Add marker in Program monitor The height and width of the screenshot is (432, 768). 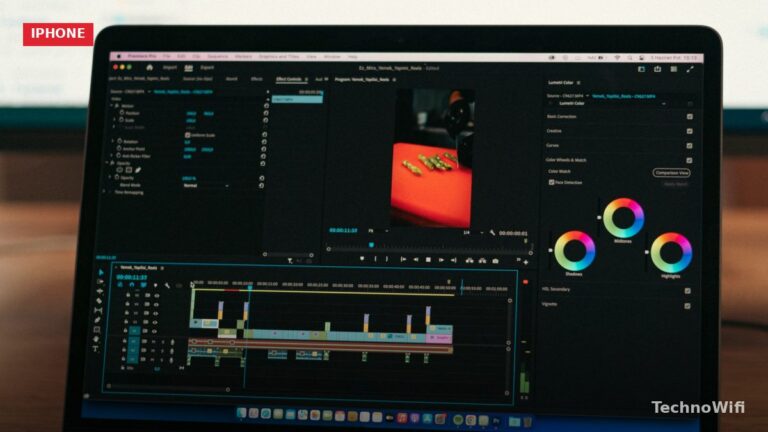tap(362, 259)
